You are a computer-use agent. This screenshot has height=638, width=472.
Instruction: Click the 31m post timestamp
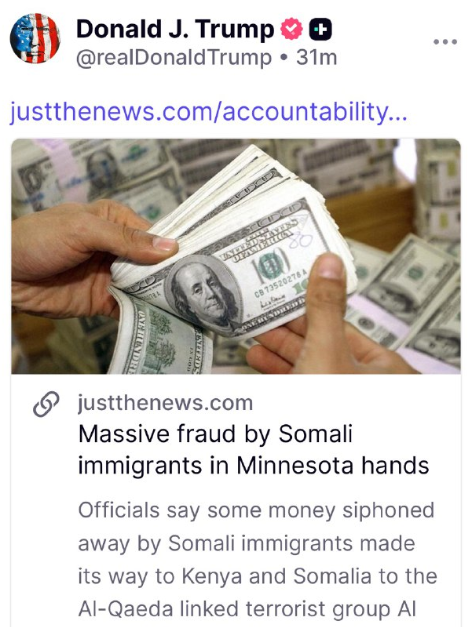(317, 57)
